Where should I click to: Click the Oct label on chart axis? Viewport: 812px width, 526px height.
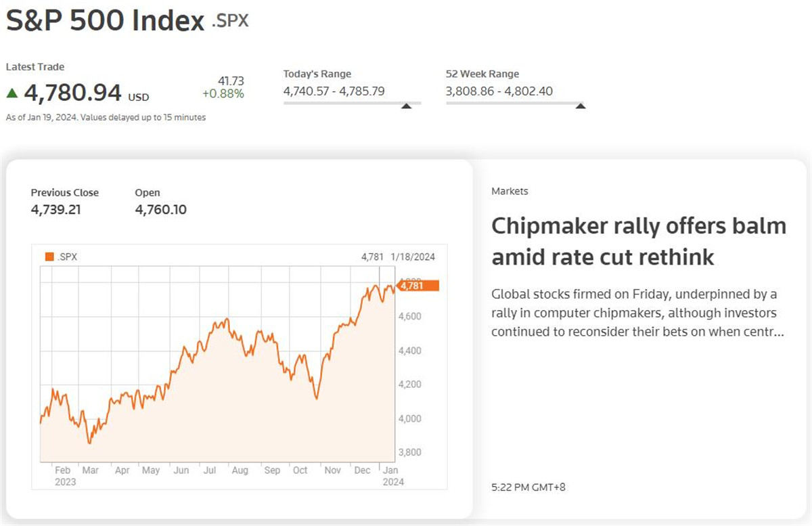[x=300, y=470]
